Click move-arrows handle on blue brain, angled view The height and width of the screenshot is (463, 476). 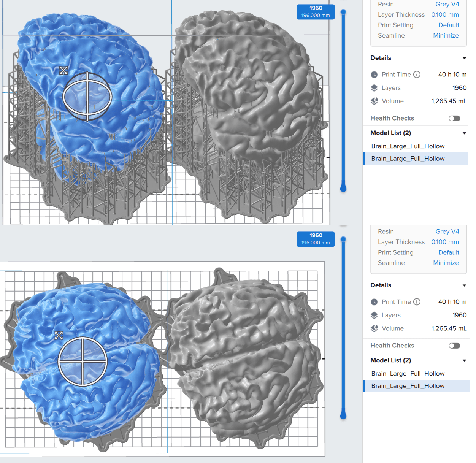pyautogui.click(x=63, y=70)
